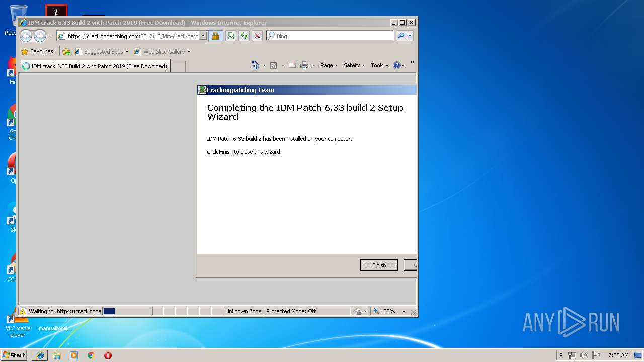Click the 7:30 AM clock

618,355
